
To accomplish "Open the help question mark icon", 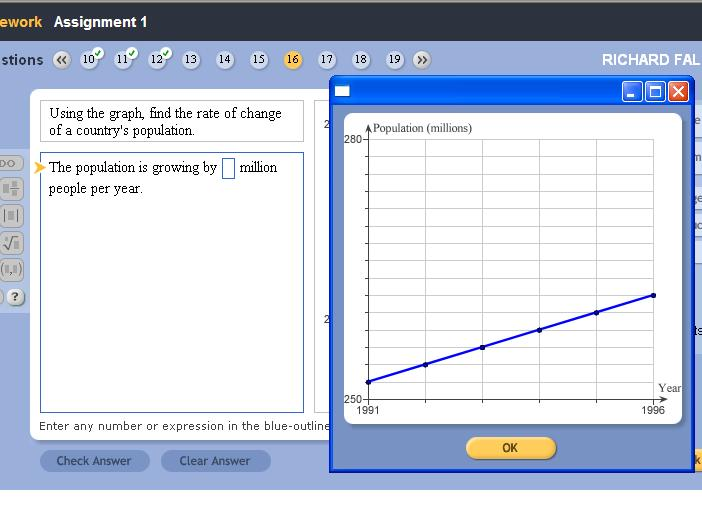I will (x=15, y=297).
